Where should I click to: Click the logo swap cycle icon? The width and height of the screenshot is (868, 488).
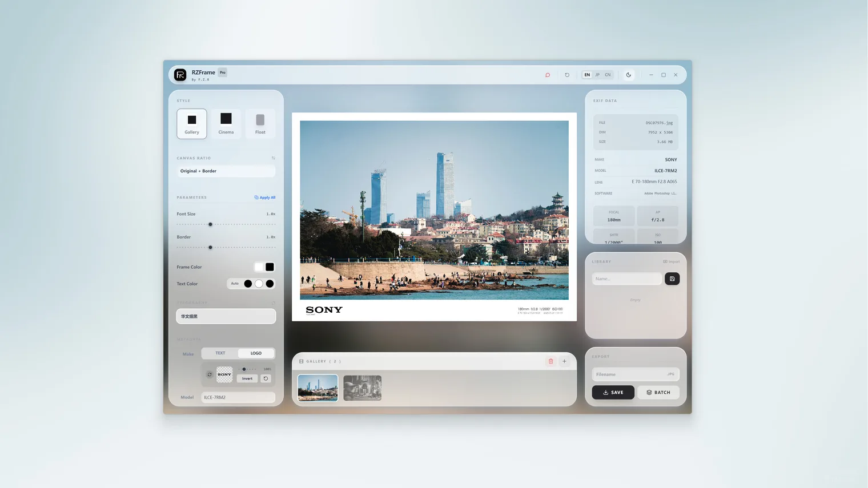coord(210,374)
